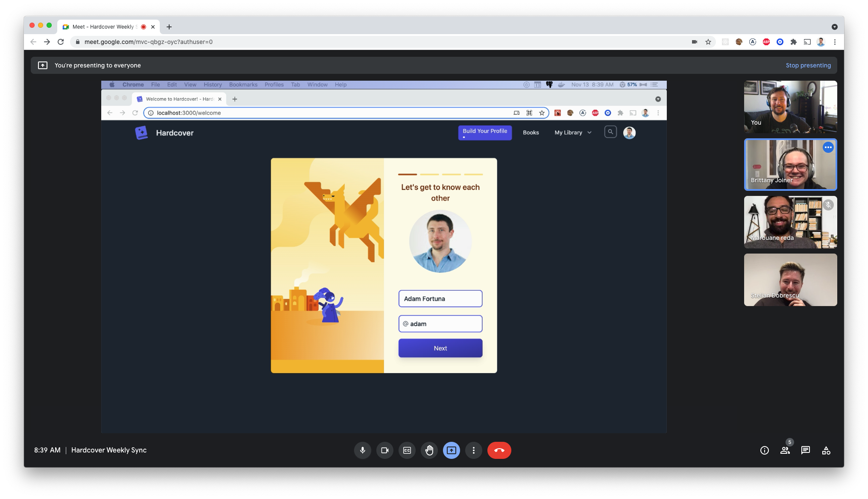Leave the call with hang-up button
The width and height of the screenshot is (868, 499).
(499, 450)
